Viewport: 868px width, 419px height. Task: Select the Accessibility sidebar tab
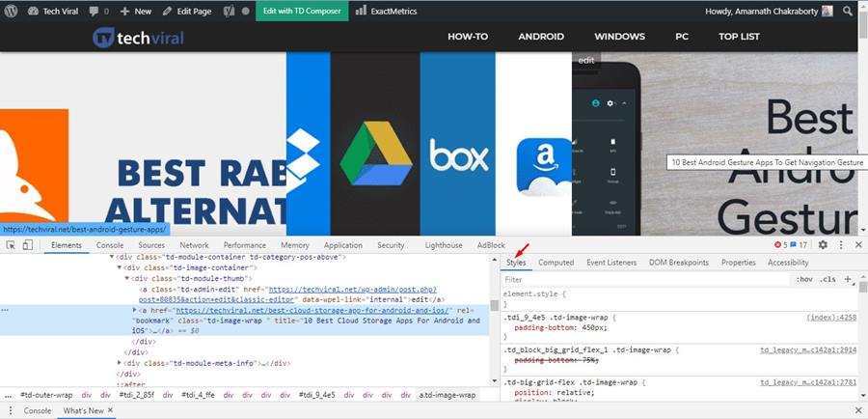click(x=788, y=263)
